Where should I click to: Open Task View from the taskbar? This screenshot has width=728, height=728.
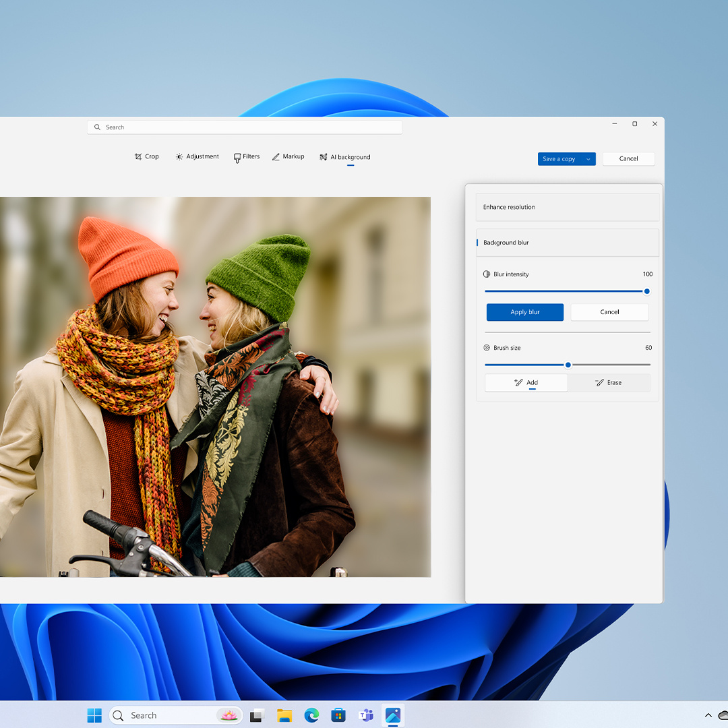(x=257, y=715)
